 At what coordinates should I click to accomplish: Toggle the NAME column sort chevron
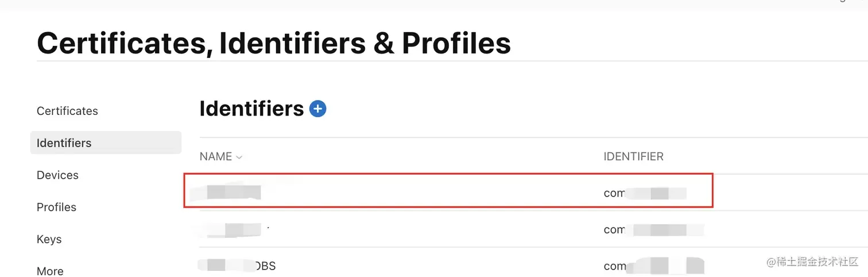click(239, 157)
